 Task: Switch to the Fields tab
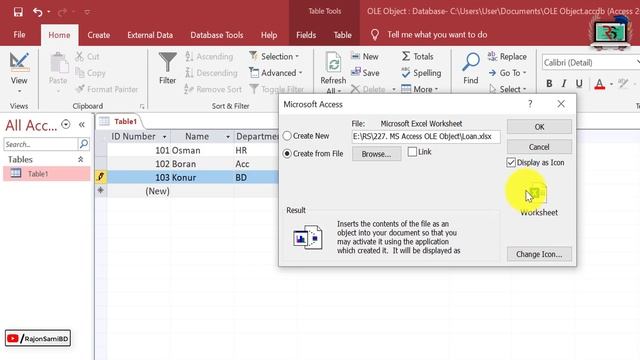(x=306, y=35)
